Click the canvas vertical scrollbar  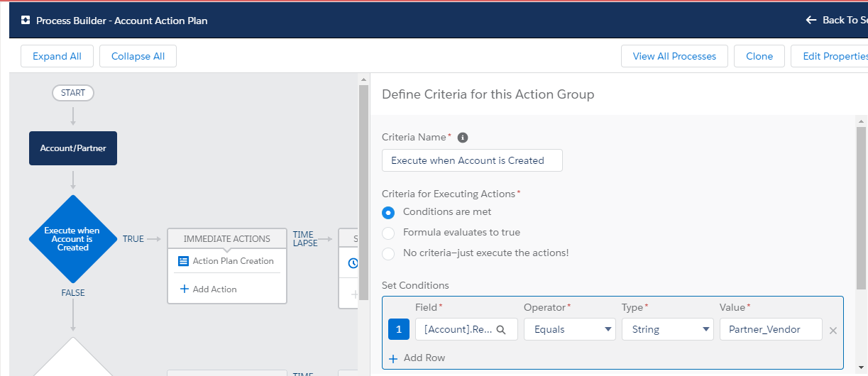tap(363, 192)
